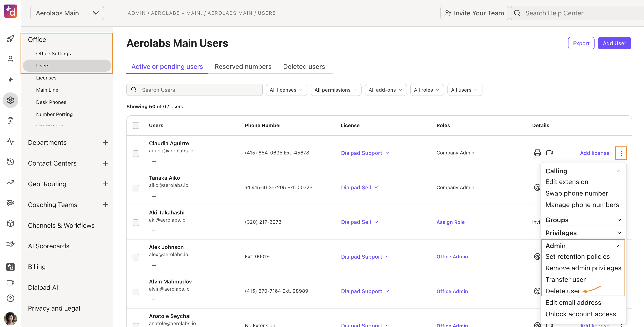This screenshot has width=644, height=327.
Task: Check the select-all users checkbox in header
Action: (x=136, y=125)
